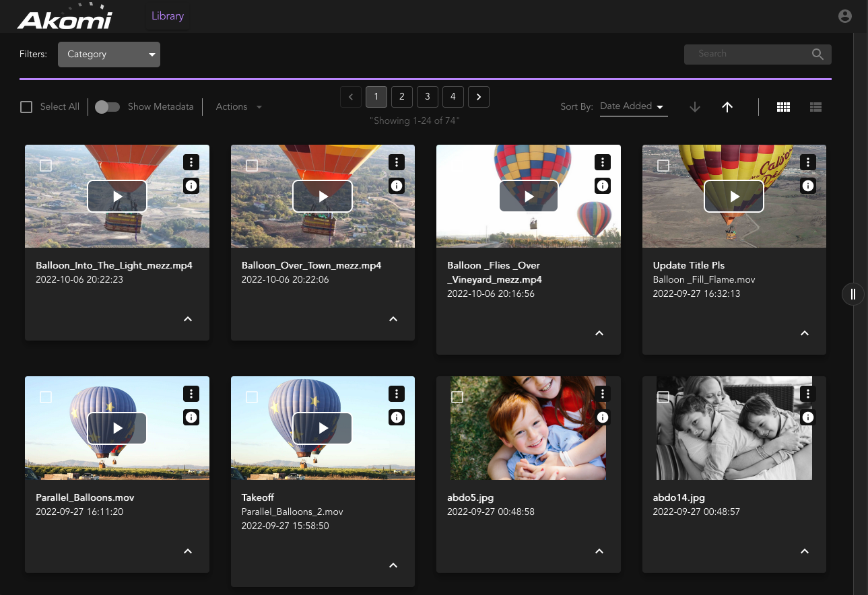
Task: Sort in ascending order with up arrow
Action: click(727, 107)
